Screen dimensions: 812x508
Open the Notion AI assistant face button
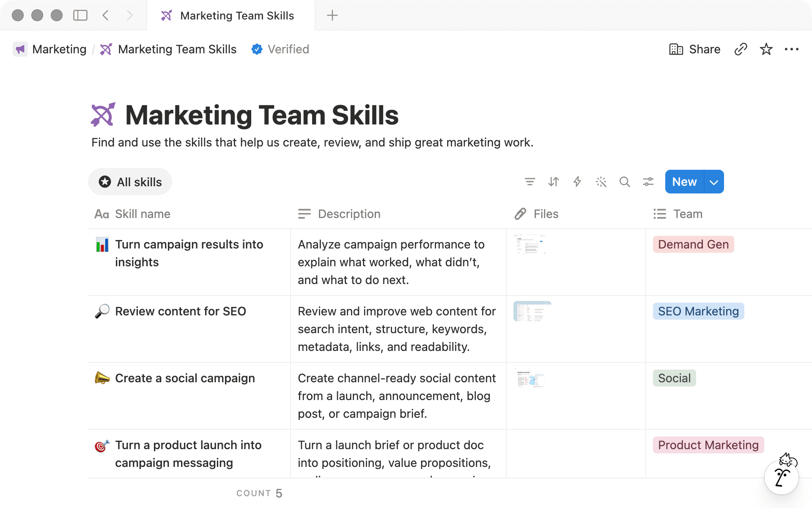tap(782, 477)
